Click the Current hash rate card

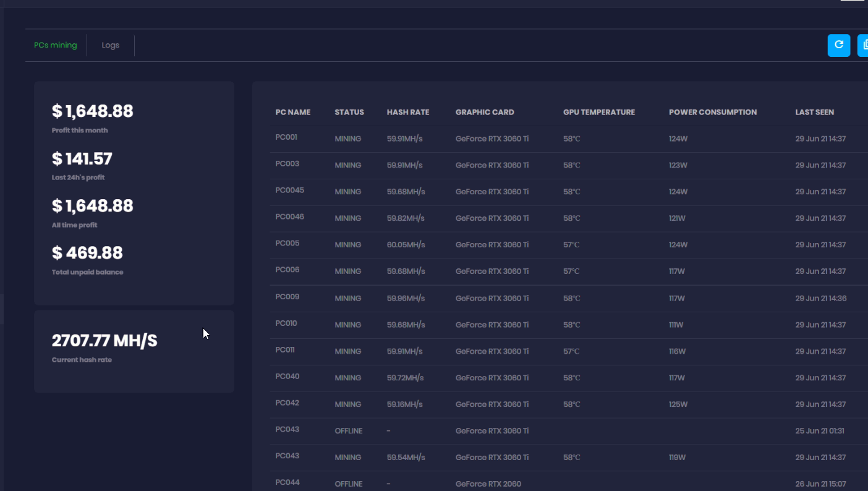pos(134,351)
